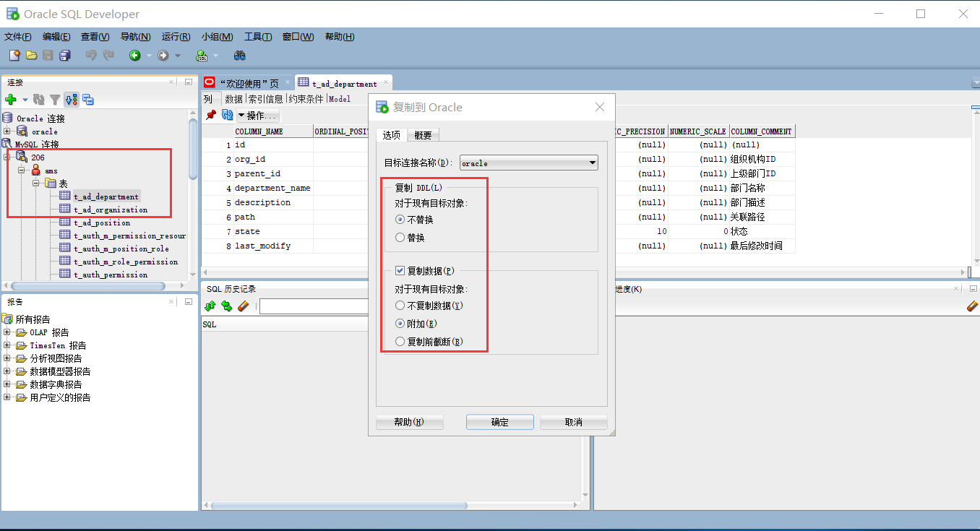Expand the OLAP 报告 folder
The height and width of the screenshot is (531, 980).
click(x=7, y=332)
